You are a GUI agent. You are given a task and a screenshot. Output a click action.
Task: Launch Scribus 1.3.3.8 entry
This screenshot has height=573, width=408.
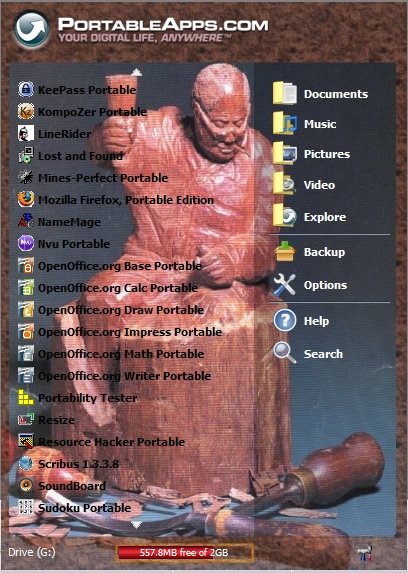(x=79, y=464)
